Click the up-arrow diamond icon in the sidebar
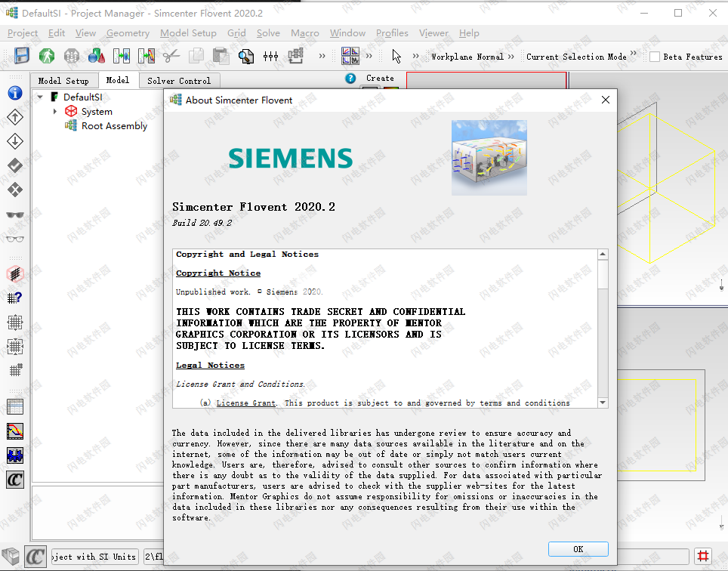728x571 pixels. point(15,117)
